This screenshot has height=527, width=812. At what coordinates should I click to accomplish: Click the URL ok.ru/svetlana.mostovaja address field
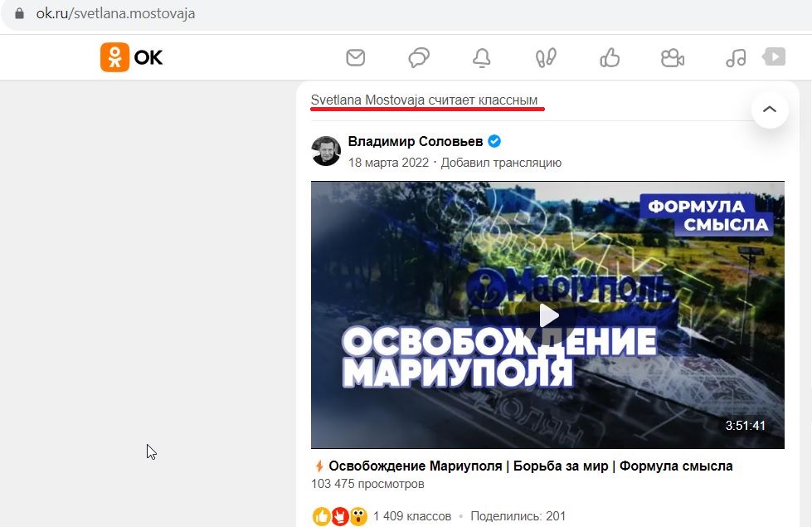point(115,13)
